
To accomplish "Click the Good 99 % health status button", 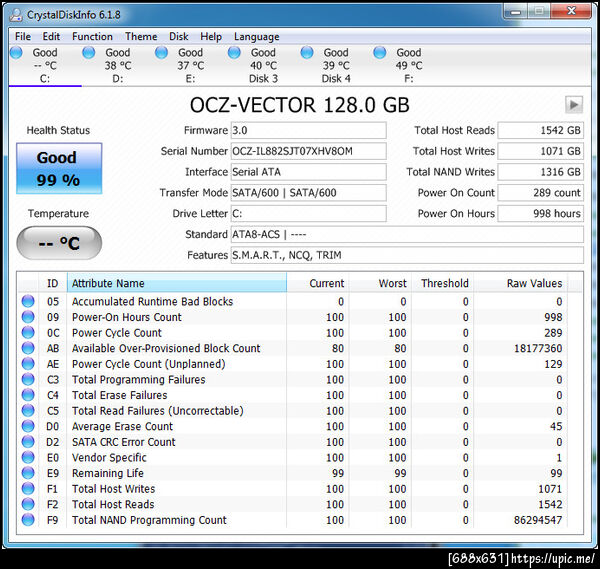I will pos(59,168).
